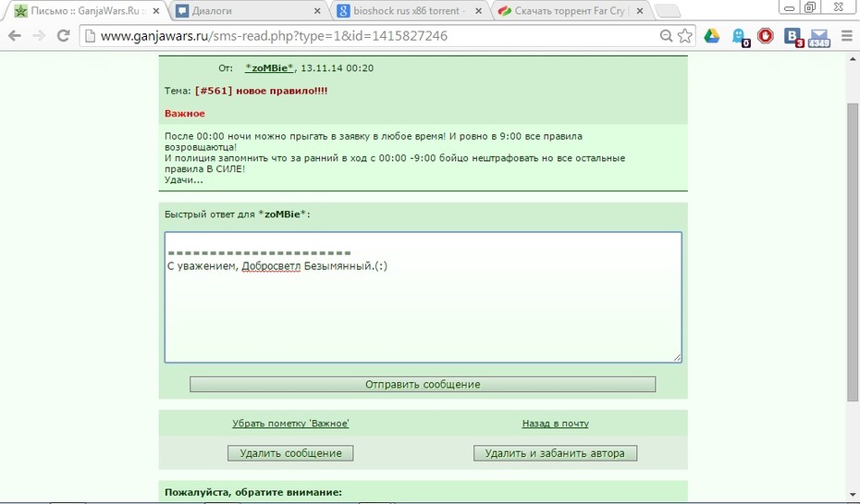
Task: Click the zoom magnifier icon in address bar
Action: [x=666, y=36]
